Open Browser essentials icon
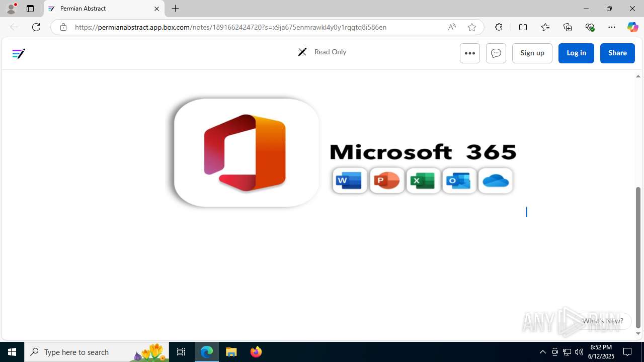 coord(590,27)
